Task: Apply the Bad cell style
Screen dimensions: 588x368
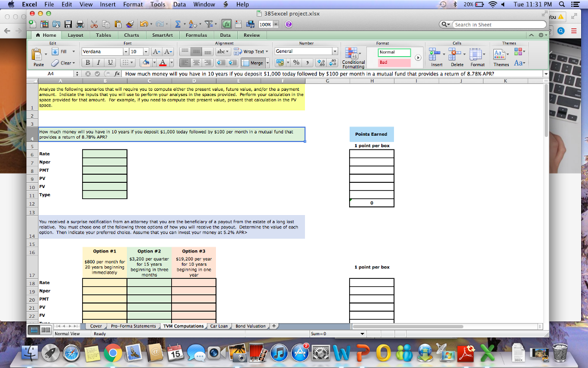Action: 394,62
